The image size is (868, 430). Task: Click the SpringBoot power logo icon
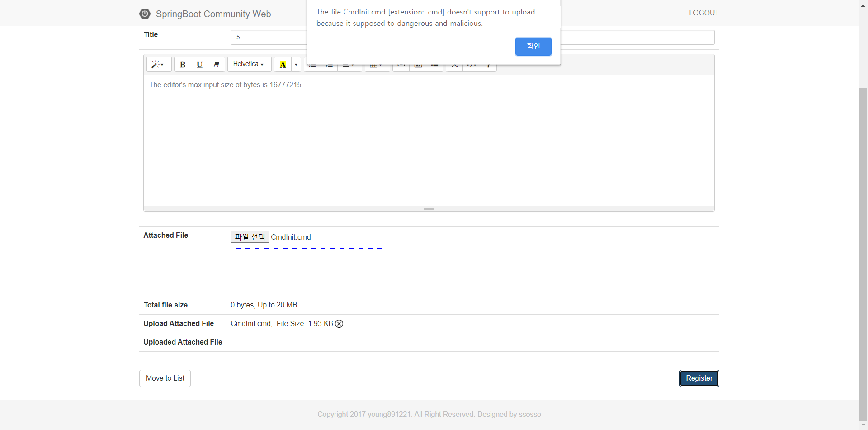(x=145, y=14)
